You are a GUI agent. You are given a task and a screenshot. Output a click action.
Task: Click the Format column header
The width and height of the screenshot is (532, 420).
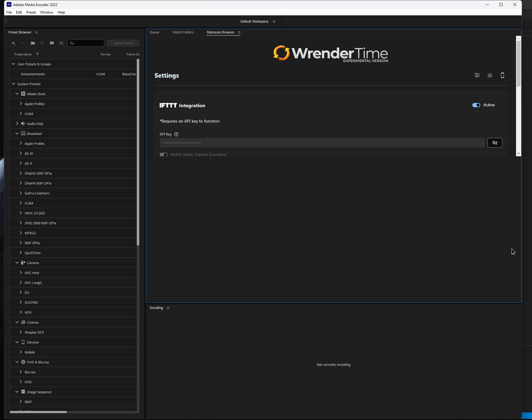105,54
